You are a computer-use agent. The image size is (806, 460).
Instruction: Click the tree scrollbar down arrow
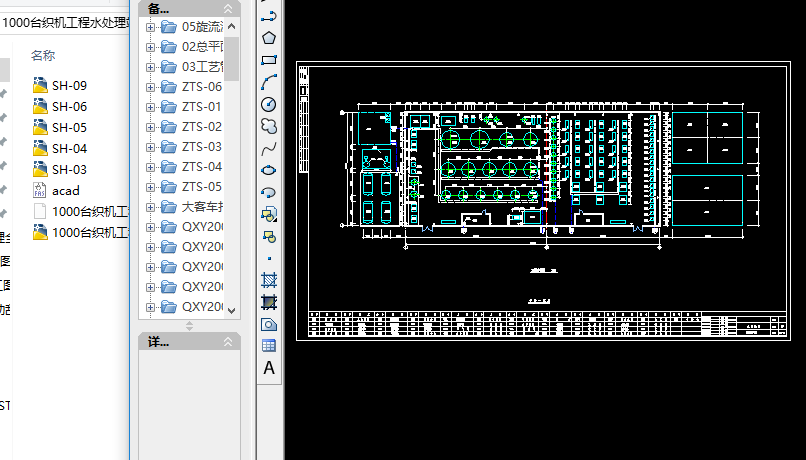[x=231, y=310]
